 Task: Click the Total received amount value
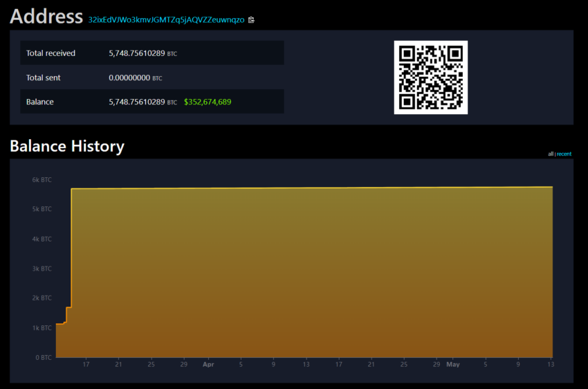point(137,53)
